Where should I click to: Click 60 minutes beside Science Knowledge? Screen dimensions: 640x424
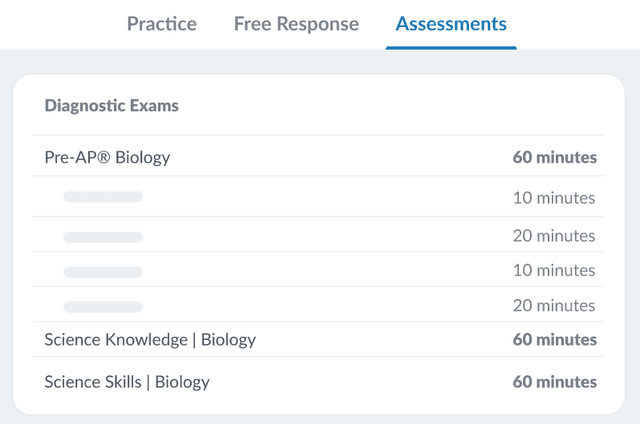555,340
